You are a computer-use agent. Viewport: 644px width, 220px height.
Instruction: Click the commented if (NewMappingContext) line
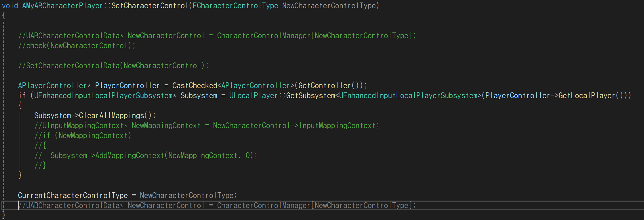pos(83,136)
